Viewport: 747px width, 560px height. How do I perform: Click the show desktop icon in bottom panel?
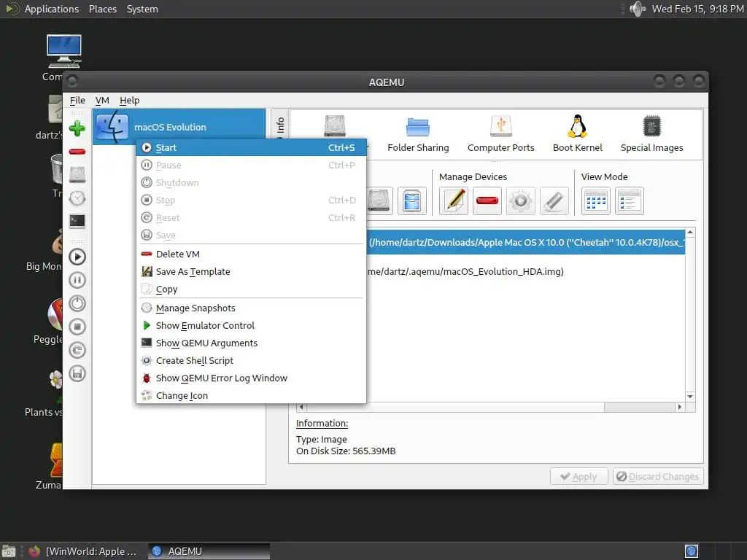coord(9,551)
